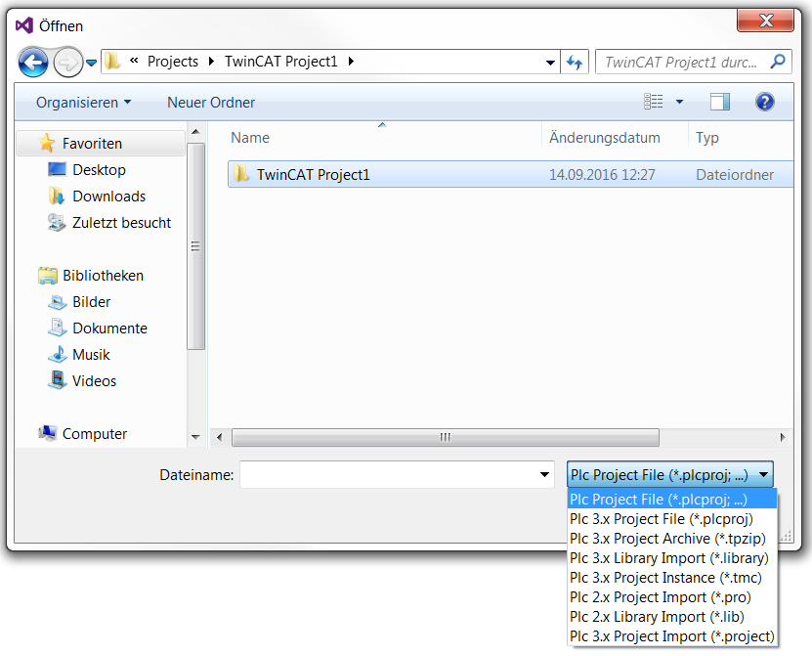This screenshot has height=656, width=812.
Task: Click the Downloads folder icon
Action: tap(57, 196)
